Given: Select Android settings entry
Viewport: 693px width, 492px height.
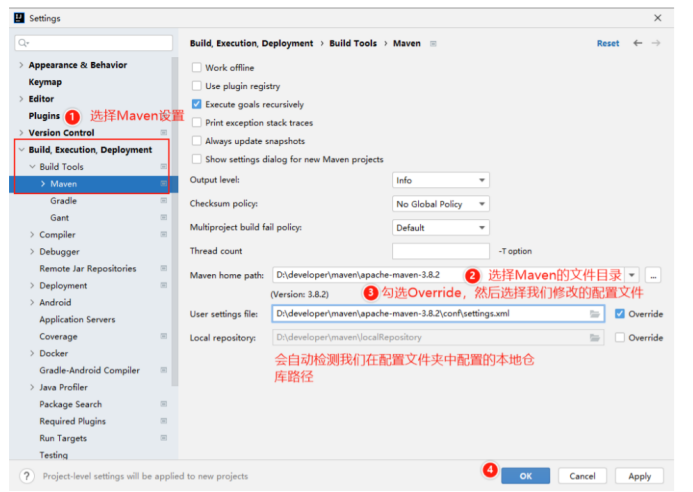Looking at the screenshot, I should (x=55, y=302).
